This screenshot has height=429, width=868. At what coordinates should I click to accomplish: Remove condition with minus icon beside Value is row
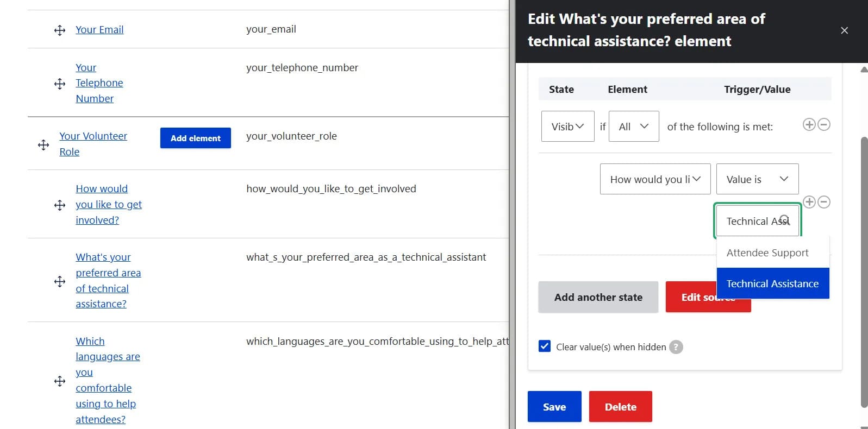tap(824, 202)
